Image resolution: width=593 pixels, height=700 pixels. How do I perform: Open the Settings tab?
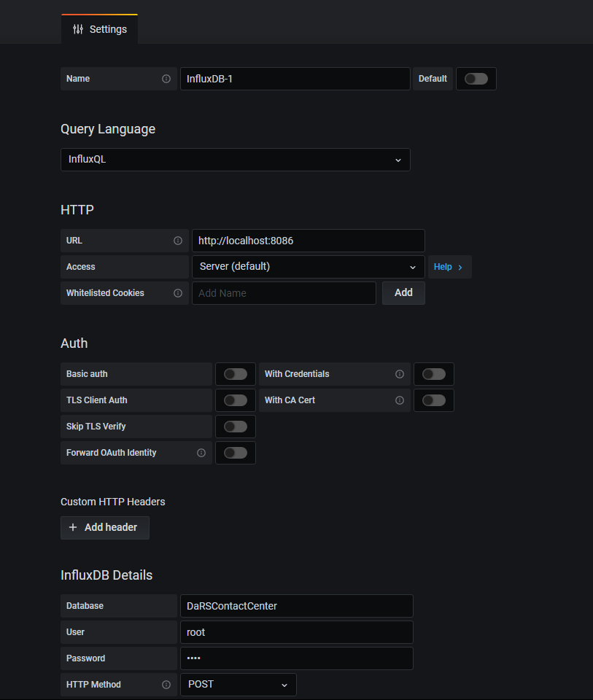[x=100, y=29]
